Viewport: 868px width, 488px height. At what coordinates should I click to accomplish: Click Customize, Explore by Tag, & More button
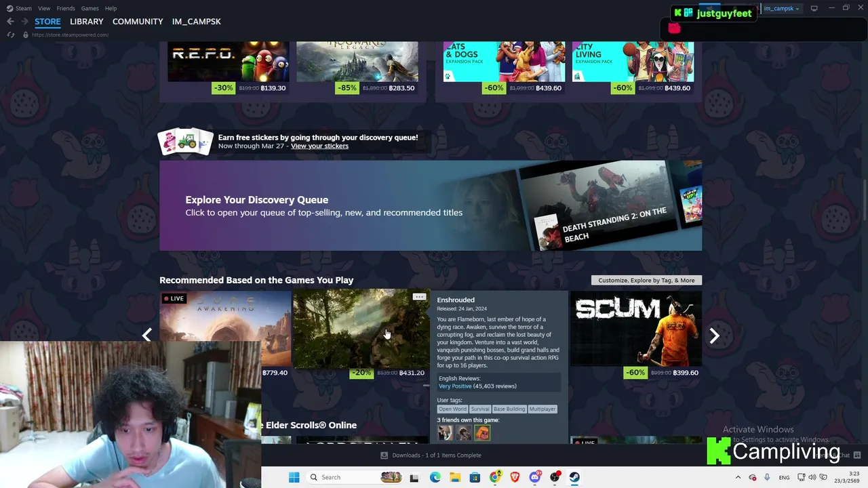pos(646,280)
